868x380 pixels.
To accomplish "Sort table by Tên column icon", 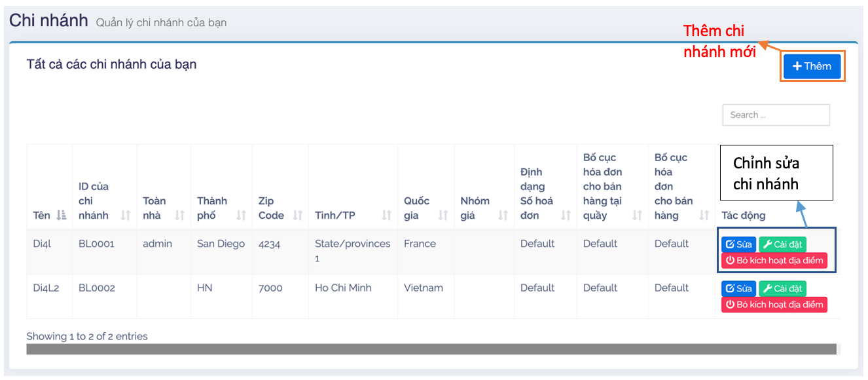I will 61,216.
